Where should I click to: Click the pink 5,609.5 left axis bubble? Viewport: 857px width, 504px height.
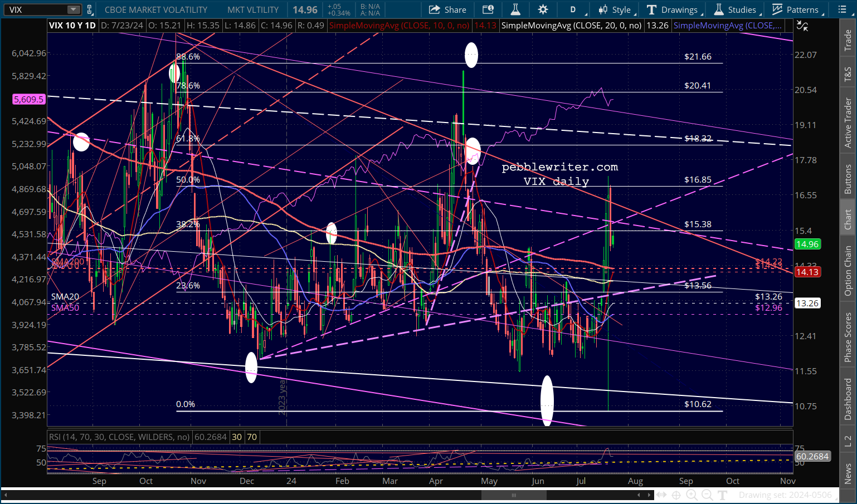coord(28,99)
